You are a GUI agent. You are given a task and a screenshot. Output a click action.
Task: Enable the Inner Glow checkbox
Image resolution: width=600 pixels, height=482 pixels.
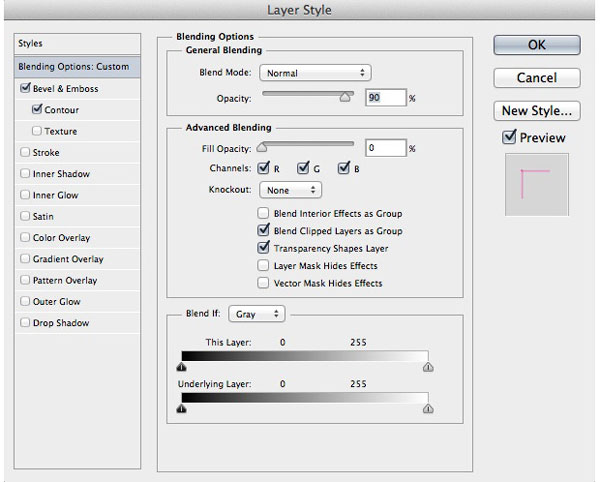(x=25, y=195)
